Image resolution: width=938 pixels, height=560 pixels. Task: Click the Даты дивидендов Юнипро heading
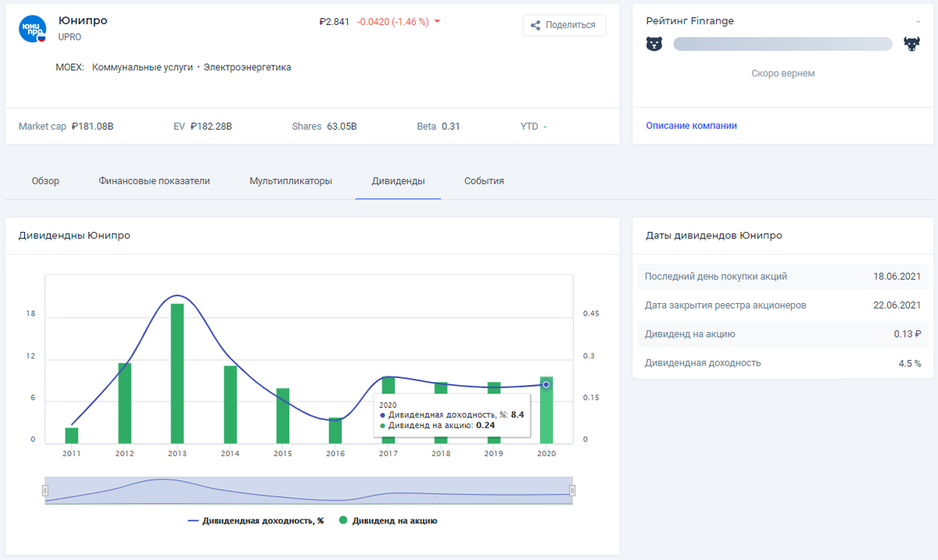[714, 235]
